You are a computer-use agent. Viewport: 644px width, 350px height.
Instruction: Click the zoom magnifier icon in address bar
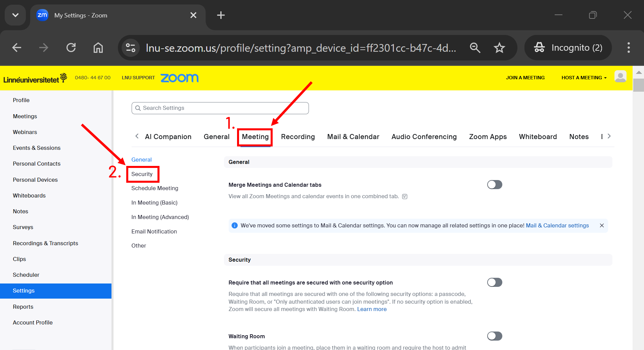pos(475,48)
